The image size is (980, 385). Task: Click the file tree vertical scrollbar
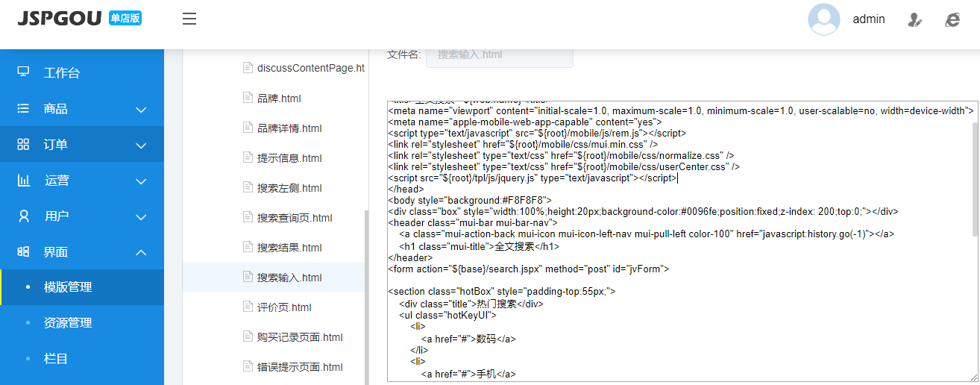point(366,297)
